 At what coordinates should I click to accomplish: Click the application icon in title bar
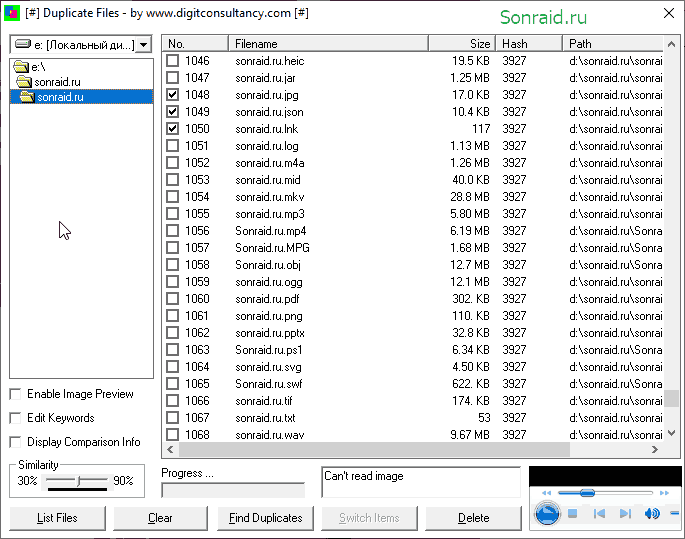click(x=12, y=13)
